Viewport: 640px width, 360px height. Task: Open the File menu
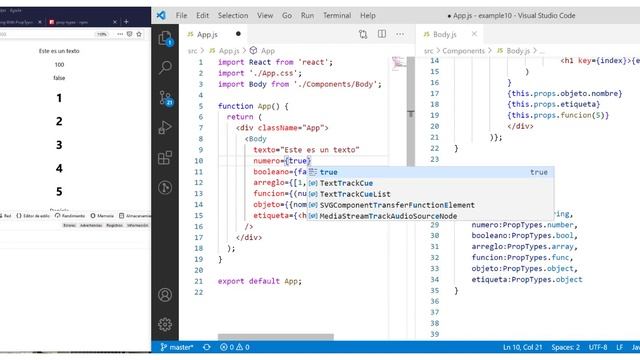[181, 16]
